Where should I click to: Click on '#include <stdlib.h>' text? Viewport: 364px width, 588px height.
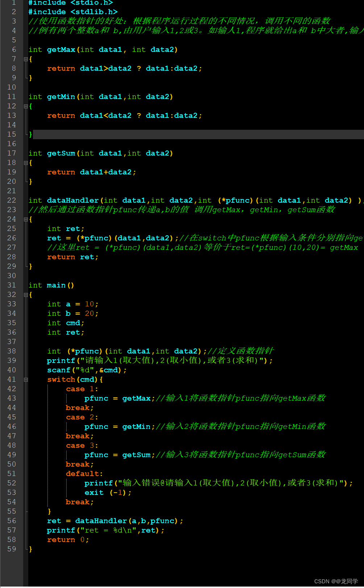pyautogui.click(x=73, y=12)
